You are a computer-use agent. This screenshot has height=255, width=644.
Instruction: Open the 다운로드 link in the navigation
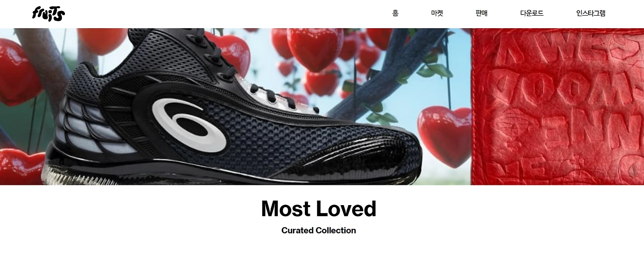tap(532, 14)
